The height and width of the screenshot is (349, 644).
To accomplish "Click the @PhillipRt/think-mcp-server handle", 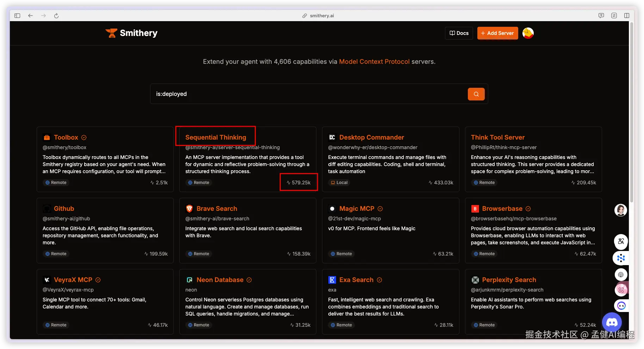I will point(504,147).
